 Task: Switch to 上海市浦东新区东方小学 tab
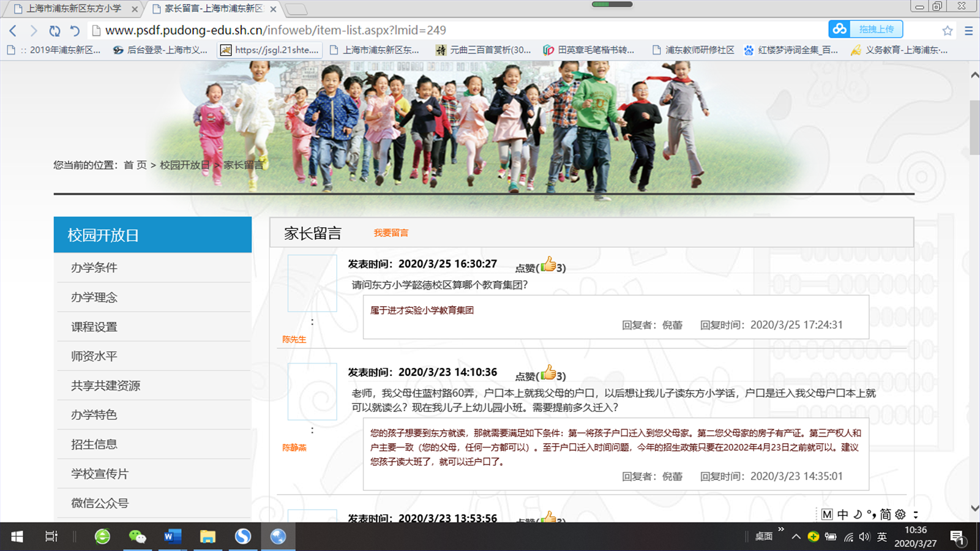[73, 9]
